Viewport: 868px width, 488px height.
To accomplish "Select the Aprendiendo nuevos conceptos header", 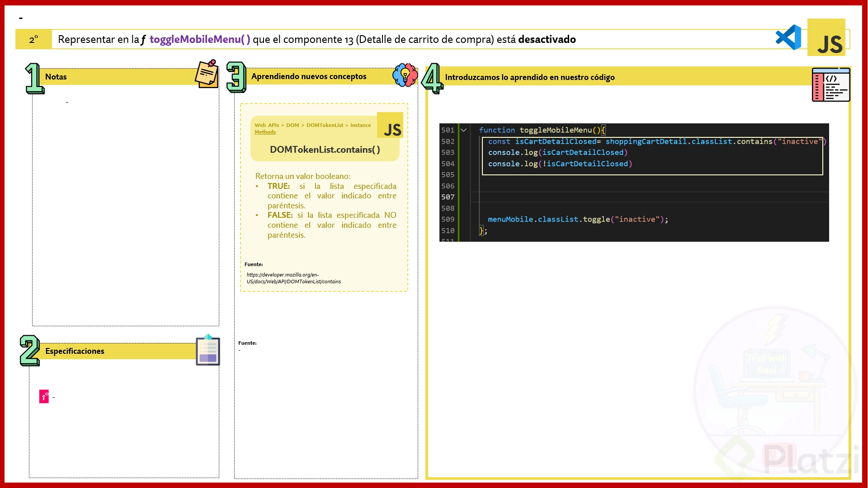I will 309,76.
